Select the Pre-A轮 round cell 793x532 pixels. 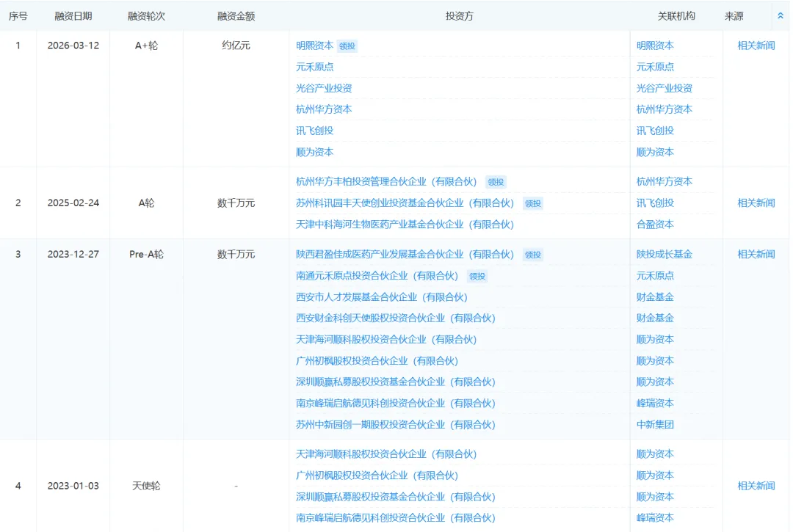[146, 254]
